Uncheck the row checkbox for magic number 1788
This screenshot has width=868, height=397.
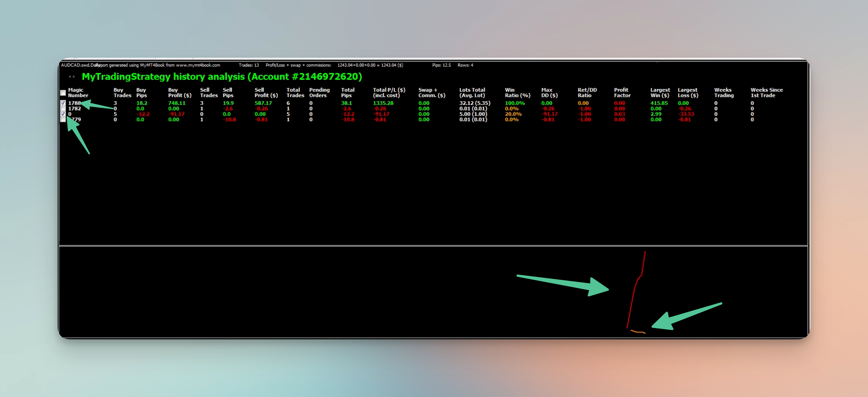(x=63, y=103)
